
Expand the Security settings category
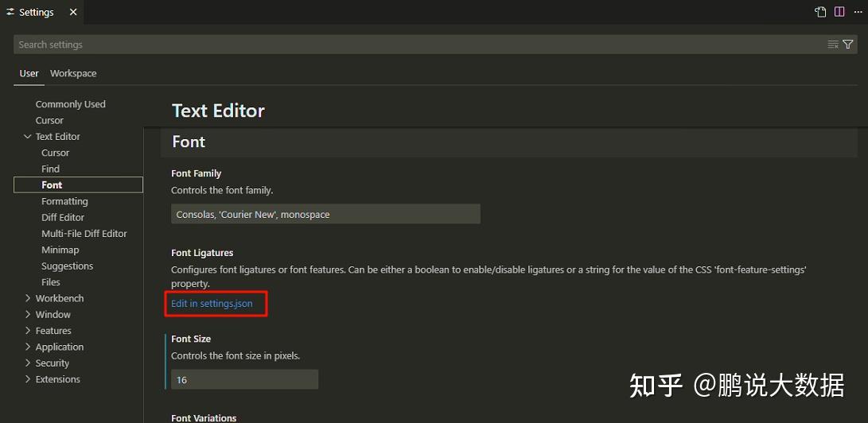click(29, 363)
